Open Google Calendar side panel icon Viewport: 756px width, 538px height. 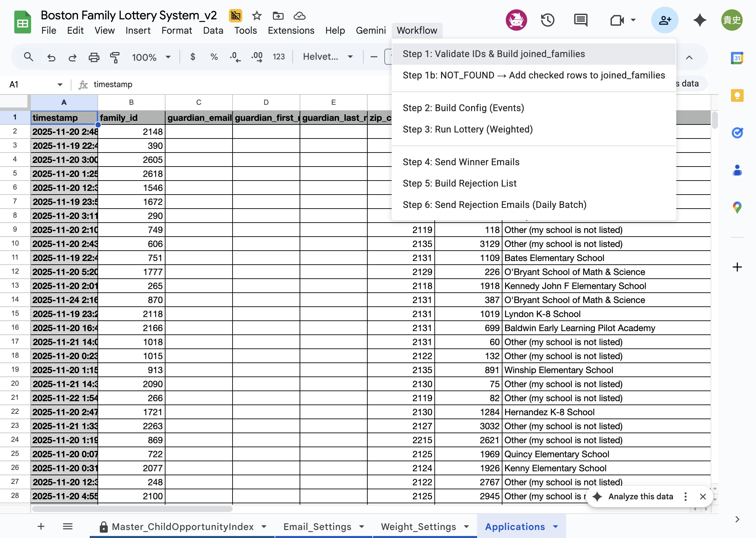pos(737,58)
